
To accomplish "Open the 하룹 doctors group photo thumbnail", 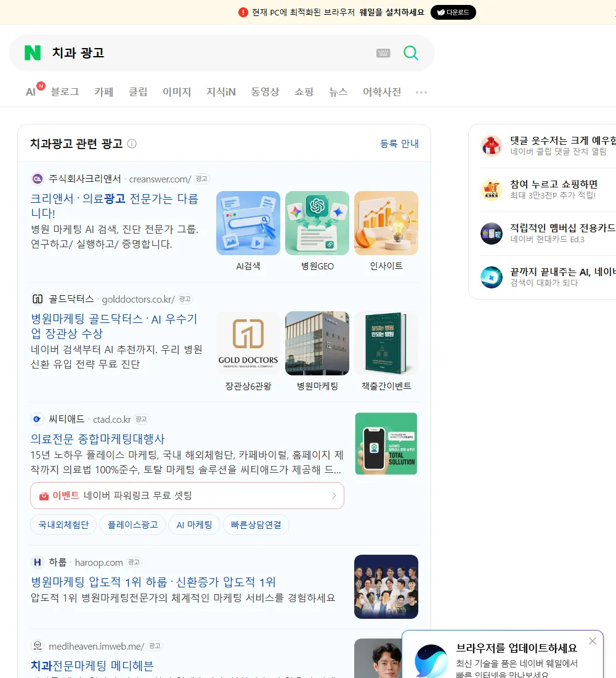I will (386, 587).
